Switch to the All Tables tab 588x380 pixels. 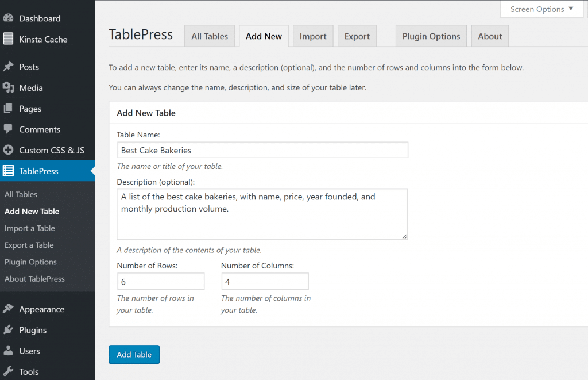[210, 36]
